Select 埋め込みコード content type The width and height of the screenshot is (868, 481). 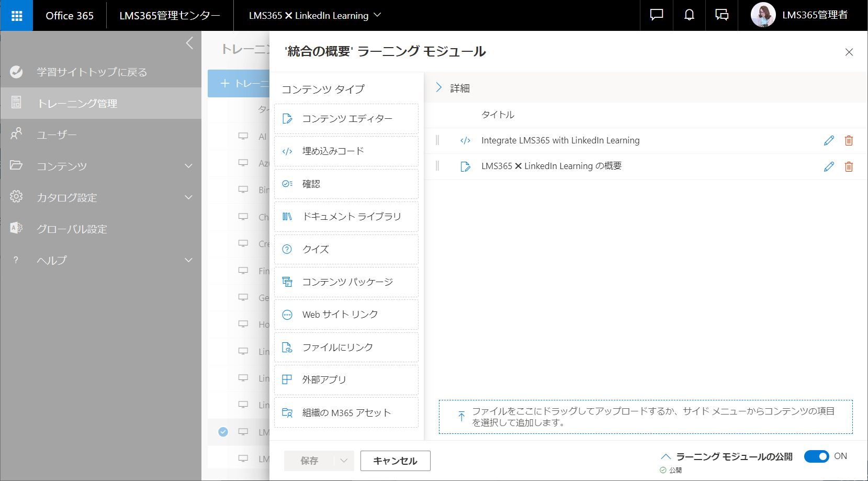346,151
